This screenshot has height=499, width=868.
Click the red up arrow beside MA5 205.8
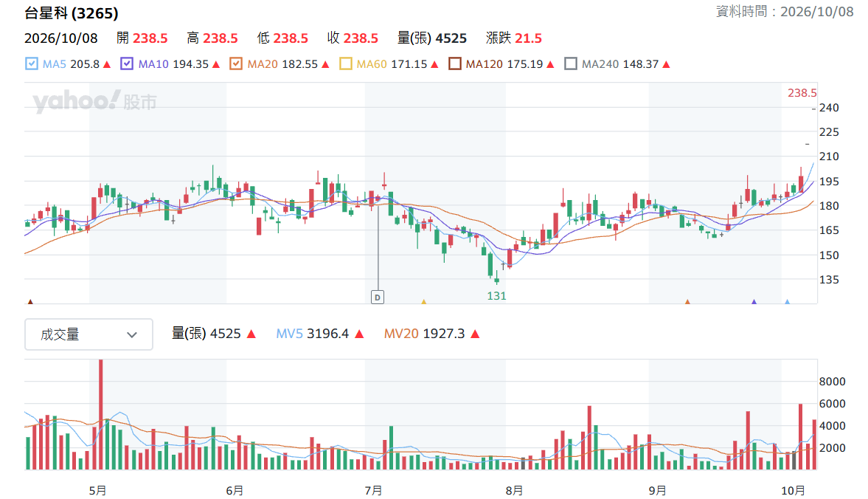click(x=107, y=65)
